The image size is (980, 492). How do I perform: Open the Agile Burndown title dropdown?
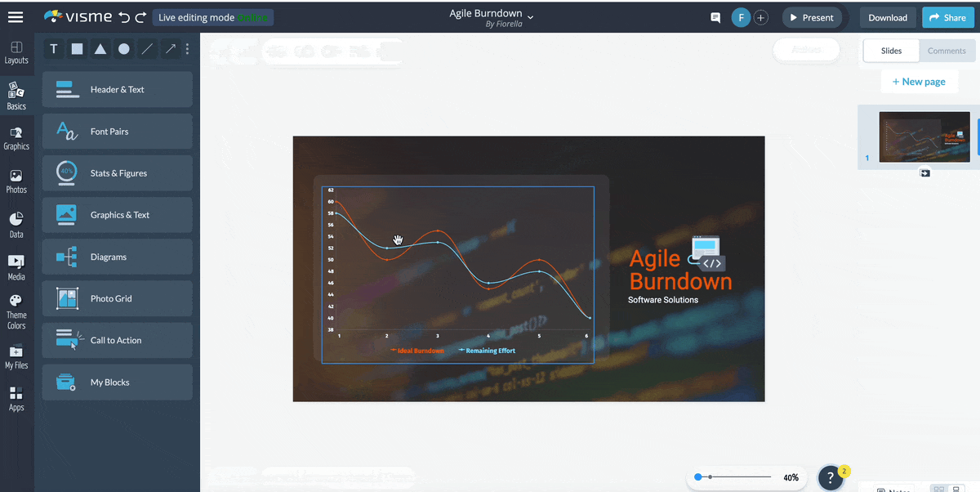(532, 15)
